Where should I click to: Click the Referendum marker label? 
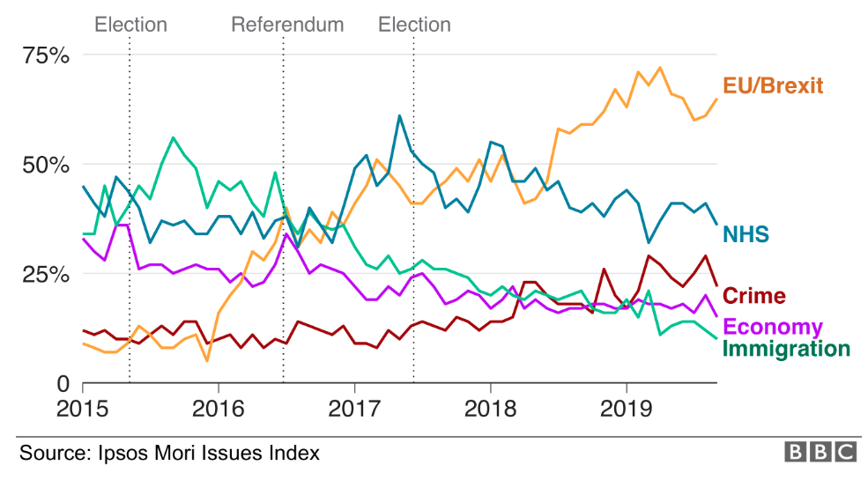(287, 25)
